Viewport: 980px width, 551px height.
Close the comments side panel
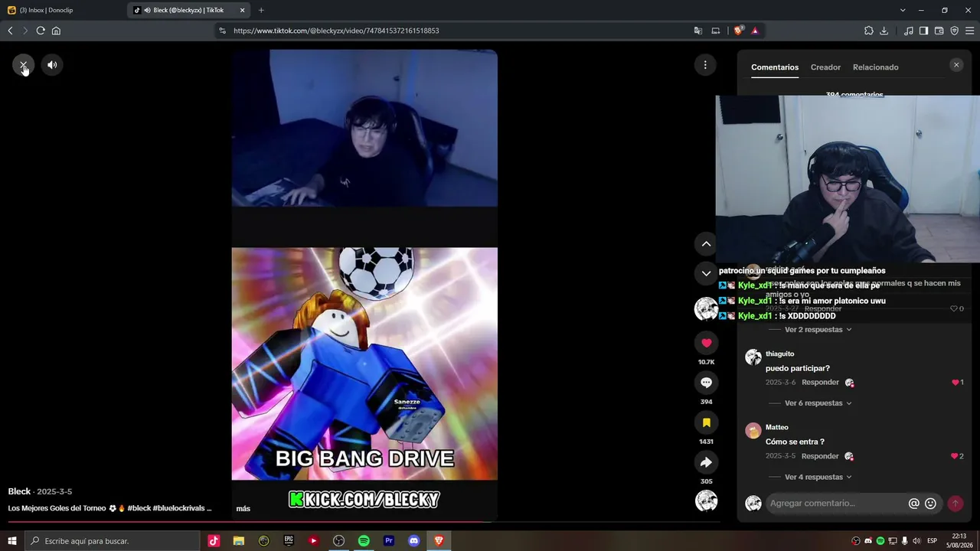point(956,65)
